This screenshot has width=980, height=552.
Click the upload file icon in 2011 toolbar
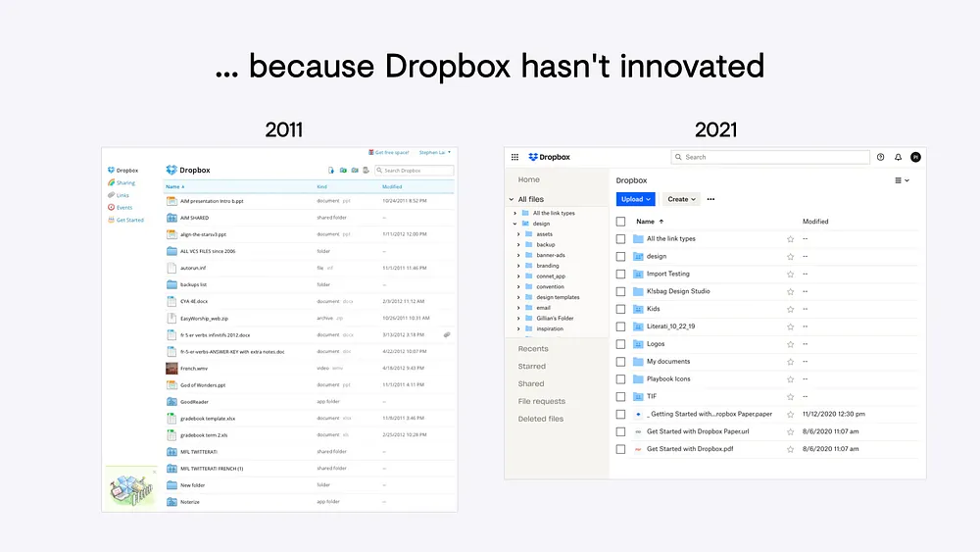click(x=331, y=171)
